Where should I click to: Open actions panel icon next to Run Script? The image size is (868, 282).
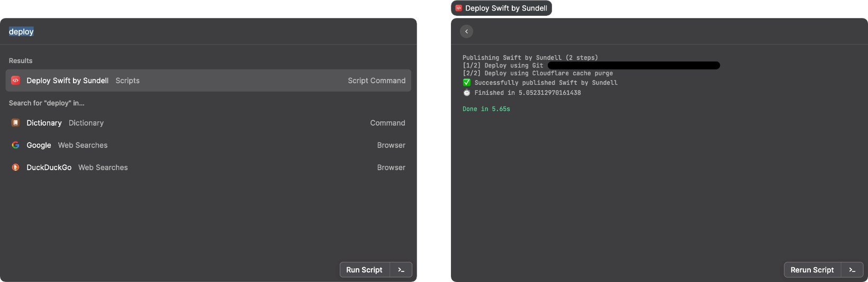click(x=401, y=270)
